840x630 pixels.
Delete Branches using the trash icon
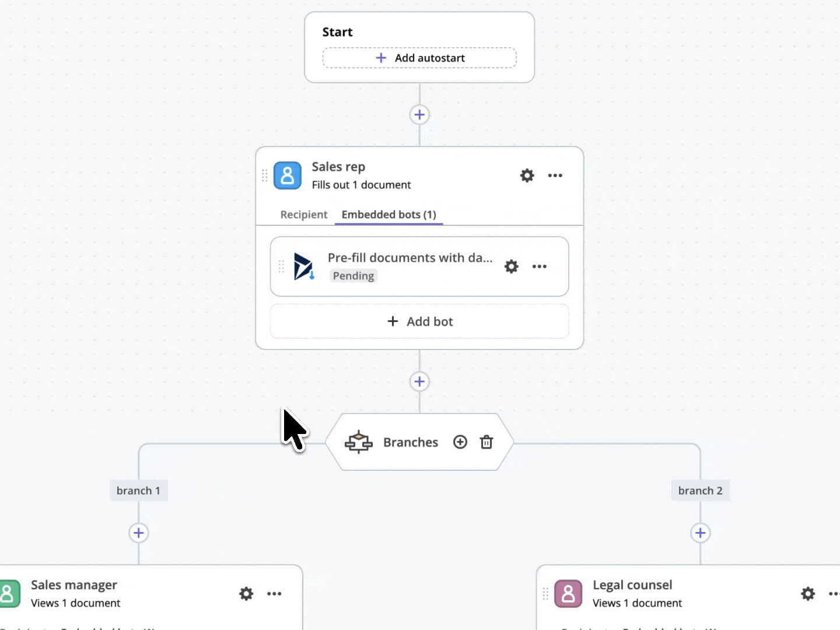(x=487, y=442)
